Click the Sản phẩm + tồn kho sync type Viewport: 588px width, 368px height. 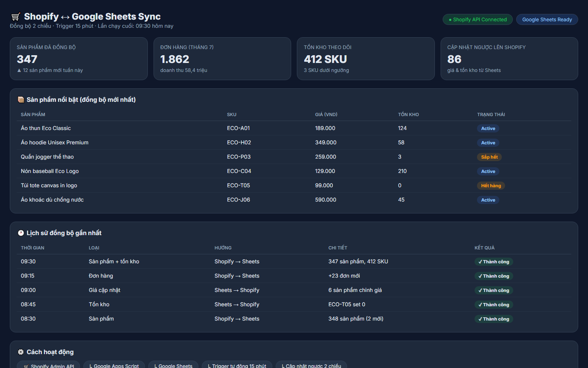click(114, 262)
